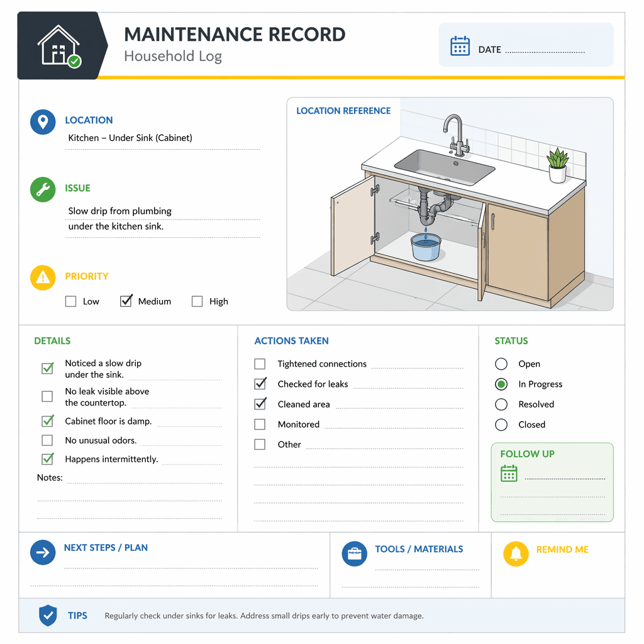Click the blue arrow Next Steps icon
The width and height of the screenshot is (644, 644).
43,552
